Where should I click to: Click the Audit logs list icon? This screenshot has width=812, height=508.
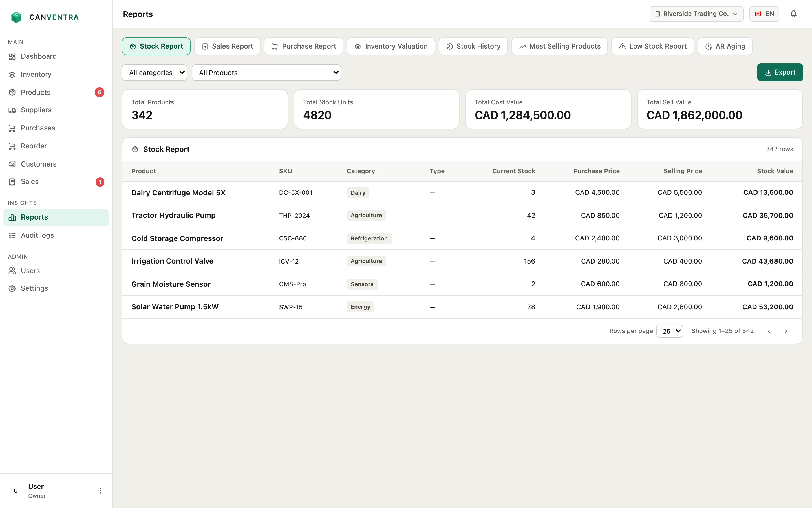point(12,236)
